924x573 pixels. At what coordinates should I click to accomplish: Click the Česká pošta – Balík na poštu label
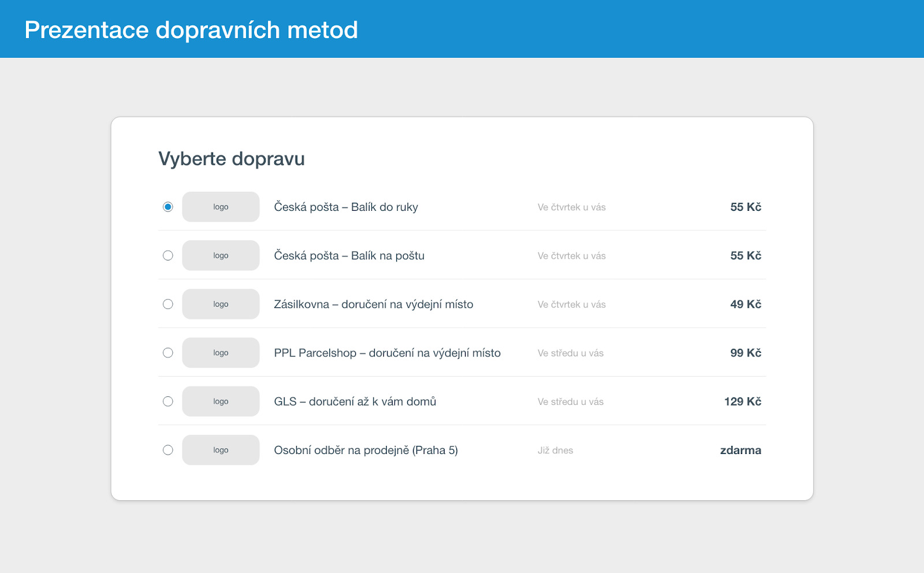349,255
